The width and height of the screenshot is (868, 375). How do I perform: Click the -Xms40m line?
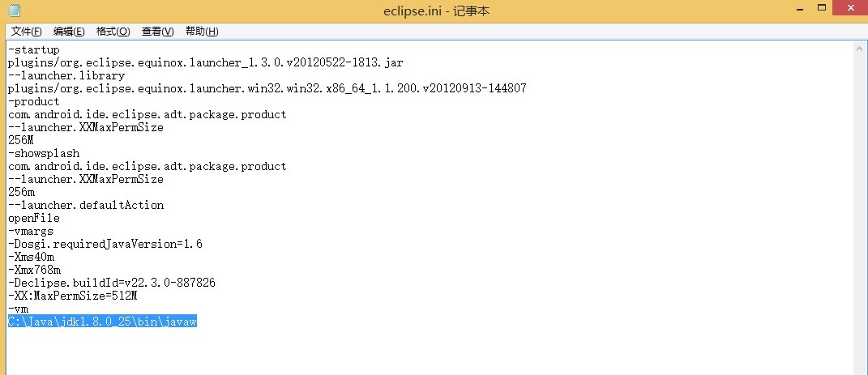(x=31, y=257)
